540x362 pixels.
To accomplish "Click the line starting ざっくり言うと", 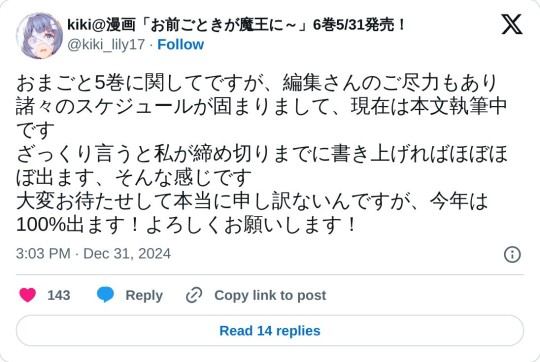I will click(x=262, y=154).
